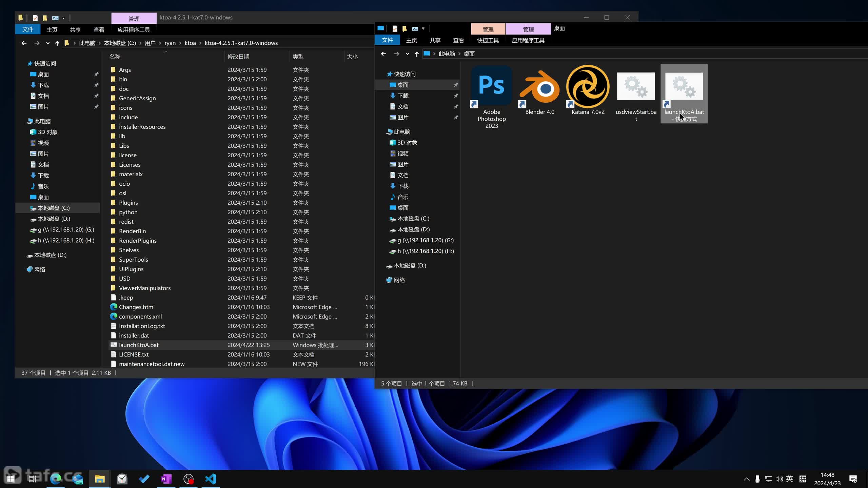Open 文件 menu in 桌面 window
This screenshot has height=488, width=868.
(x=387, y=40)
